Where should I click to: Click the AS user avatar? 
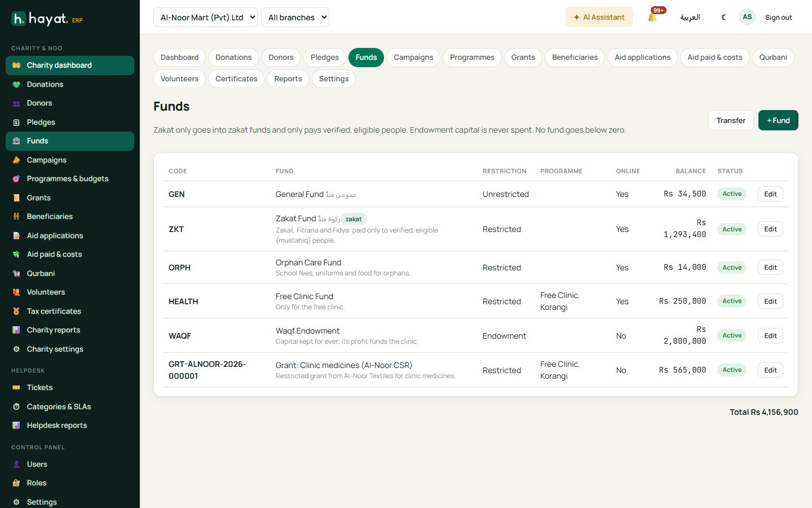click(747, 17)
